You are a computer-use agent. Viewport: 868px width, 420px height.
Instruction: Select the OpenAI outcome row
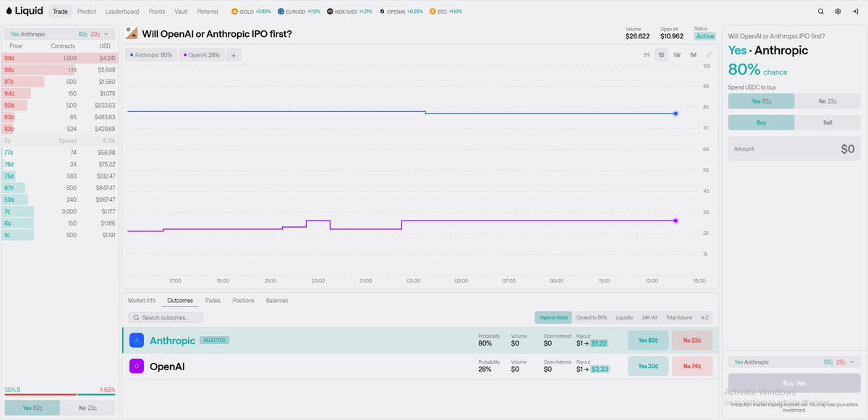click(x=420, y=367)
